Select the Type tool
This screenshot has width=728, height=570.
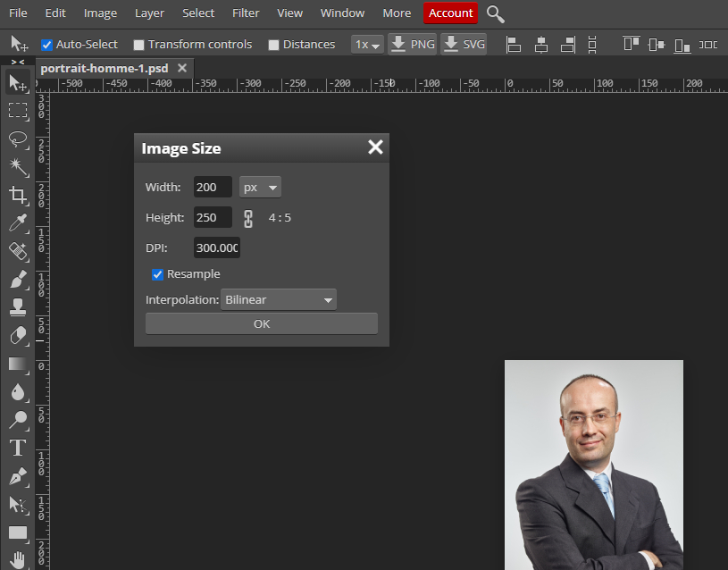point(18,448)
